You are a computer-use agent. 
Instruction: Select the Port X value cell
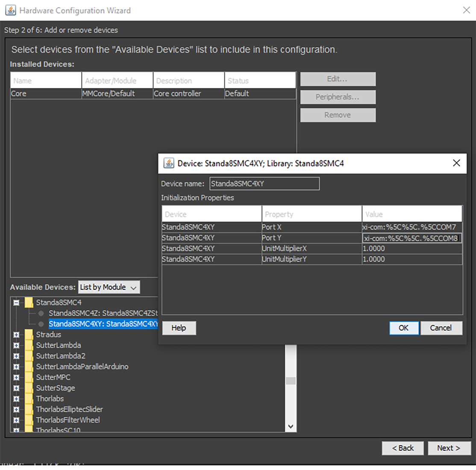(x=411, y=227)
